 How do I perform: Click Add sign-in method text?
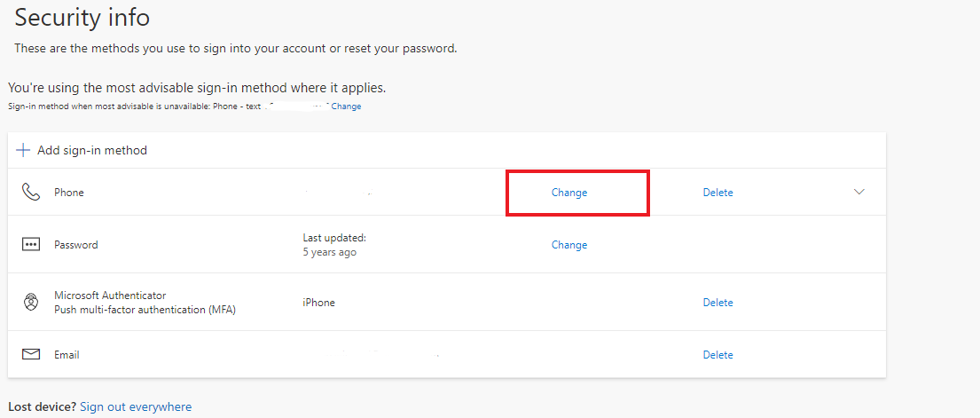[92, 150]
